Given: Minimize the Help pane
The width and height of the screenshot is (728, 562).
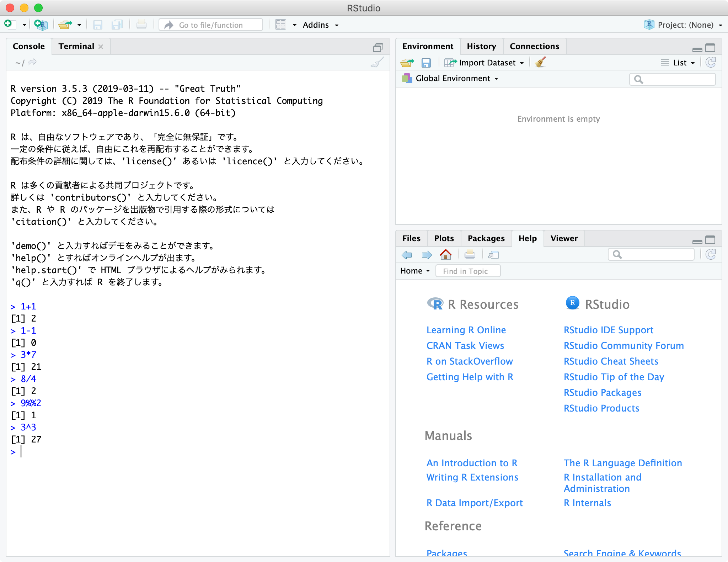Looking at the screenshot, I should tap(697, 241).
